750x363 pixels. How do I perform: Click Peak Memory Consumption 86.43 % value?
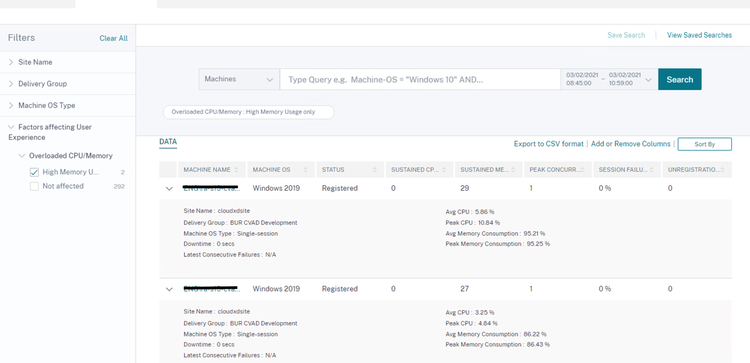tap(538, 344)
